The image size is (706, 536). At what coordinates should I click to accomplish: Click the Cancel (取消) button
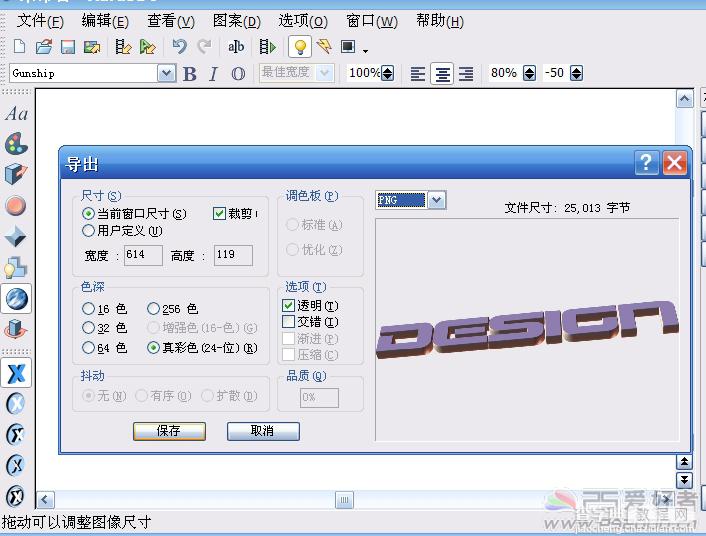pos(263,431)
